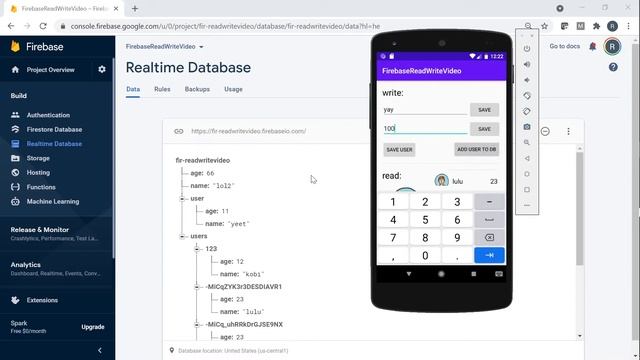The image size is (640, 360).
Task: Click Upgrade plan button
Action: [x=93, y=327]
